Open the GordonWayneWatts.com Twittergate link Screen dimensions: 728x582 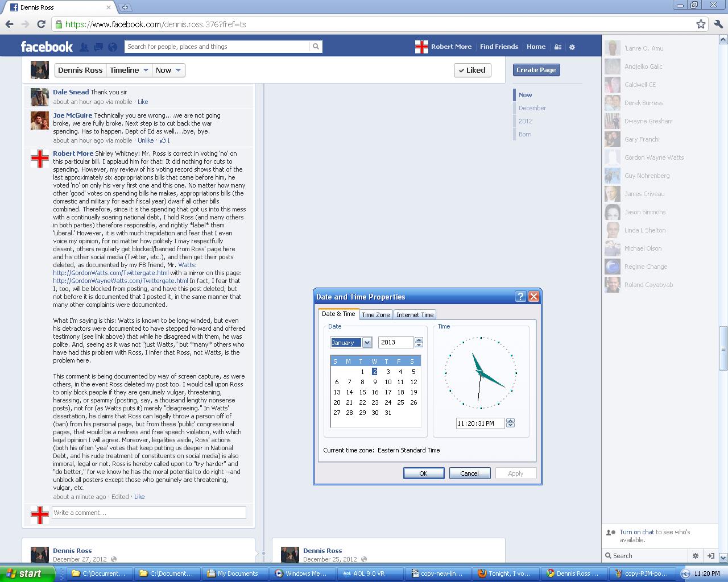[121, 281]
